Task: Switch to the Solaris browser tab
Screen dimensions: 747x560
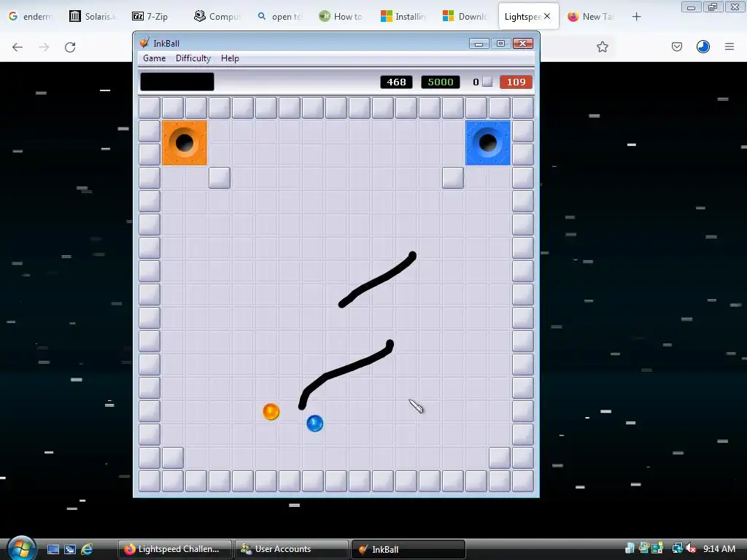Action: tap(93, 17)
